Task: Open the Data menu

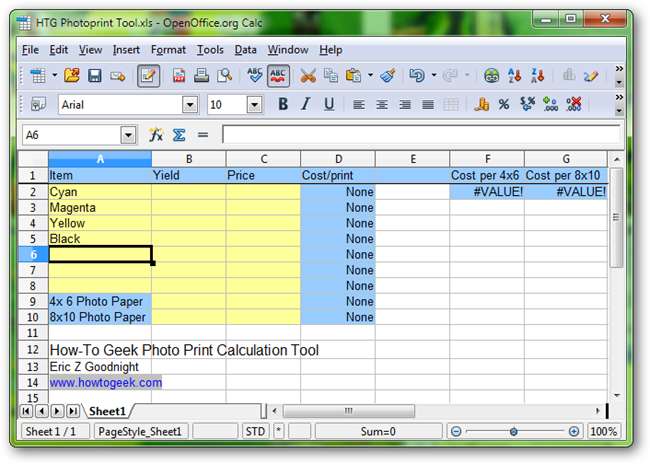Action: (x=245, y=50)
